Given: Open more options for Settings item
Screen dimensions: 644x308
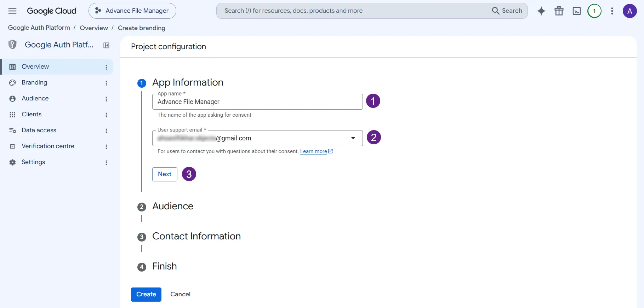Looking at the screenshot, I should point(106,163).
